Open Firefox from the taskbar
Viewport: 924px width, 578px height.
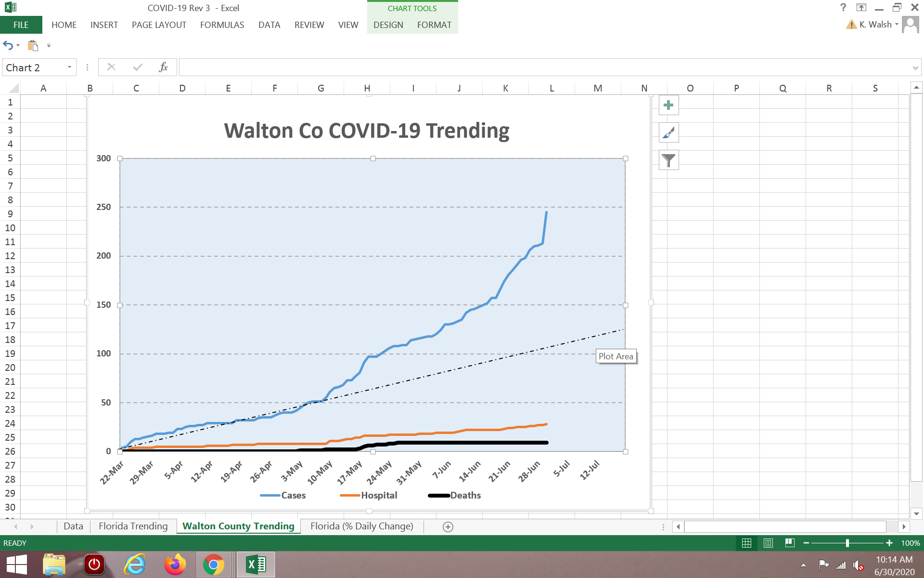[x=175, y=565]
